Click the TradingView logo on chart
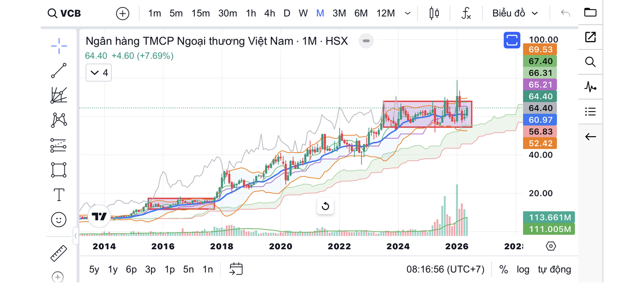Image resolution: width=644 pixels, height=297 pixels. point(100,217)
